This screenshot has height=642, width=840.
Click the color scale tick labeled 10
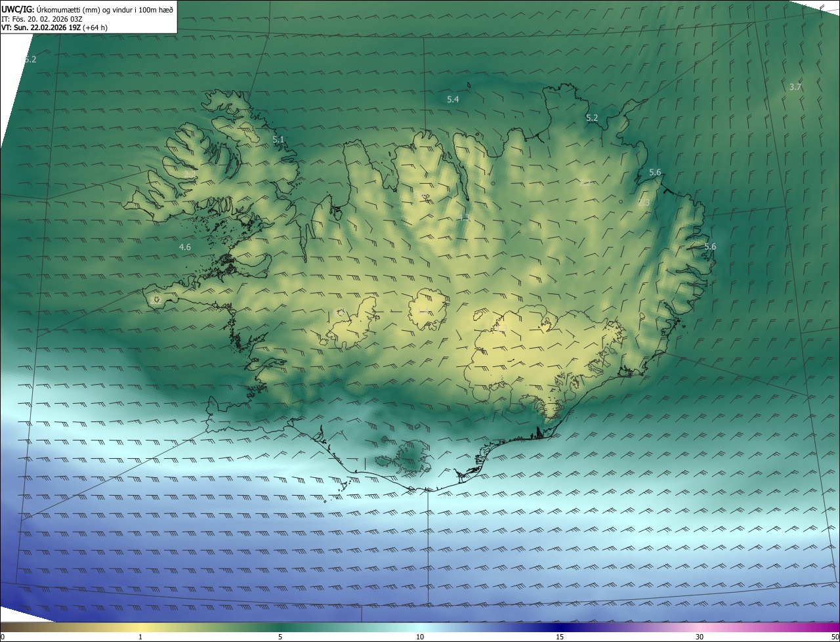click(420, 637)
